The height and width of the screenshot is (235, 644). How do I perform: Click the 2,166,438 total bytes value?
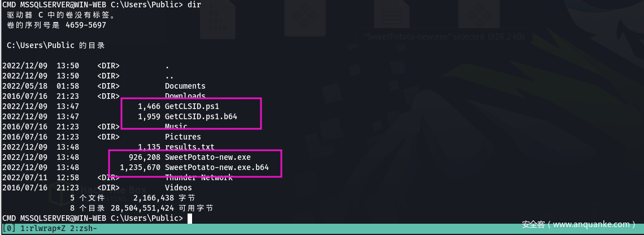[x=153, y=198]
